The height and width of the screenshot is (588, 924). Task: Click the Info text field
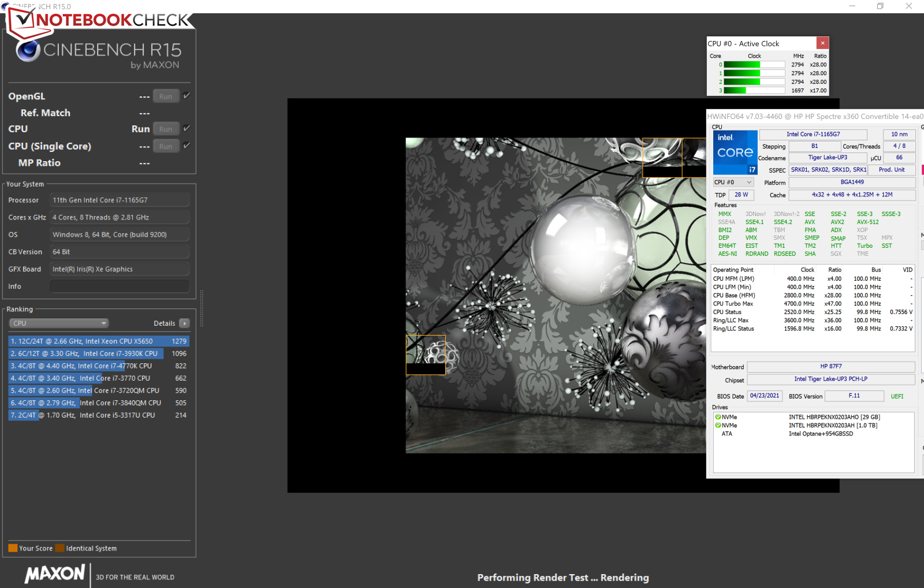coord(119,286)
